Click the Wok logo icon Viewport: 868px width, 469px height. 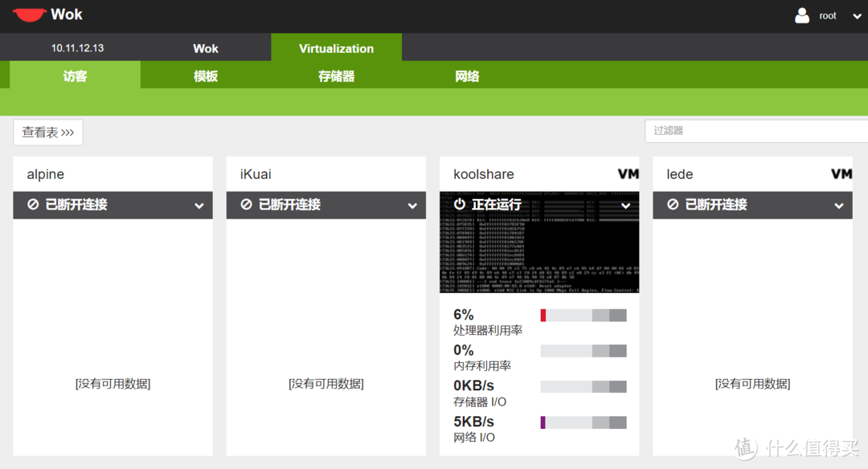pyautogui.click(x=29, y=14)
